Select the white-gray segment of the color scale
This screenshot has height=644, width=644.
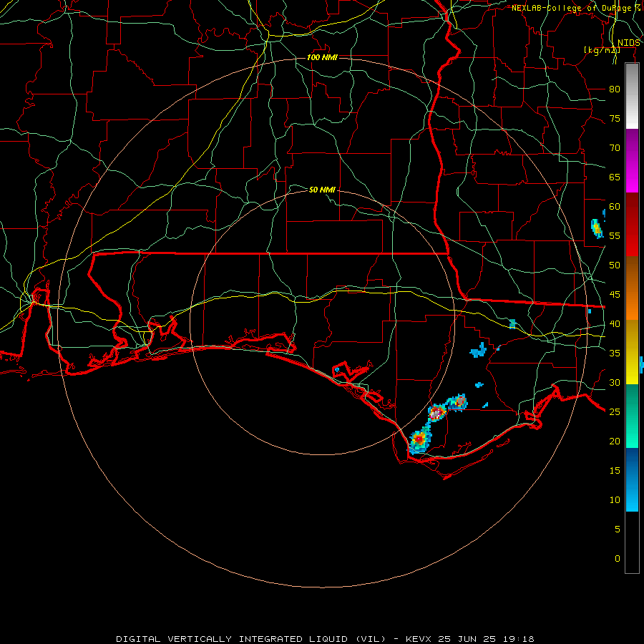click(632, 96)
